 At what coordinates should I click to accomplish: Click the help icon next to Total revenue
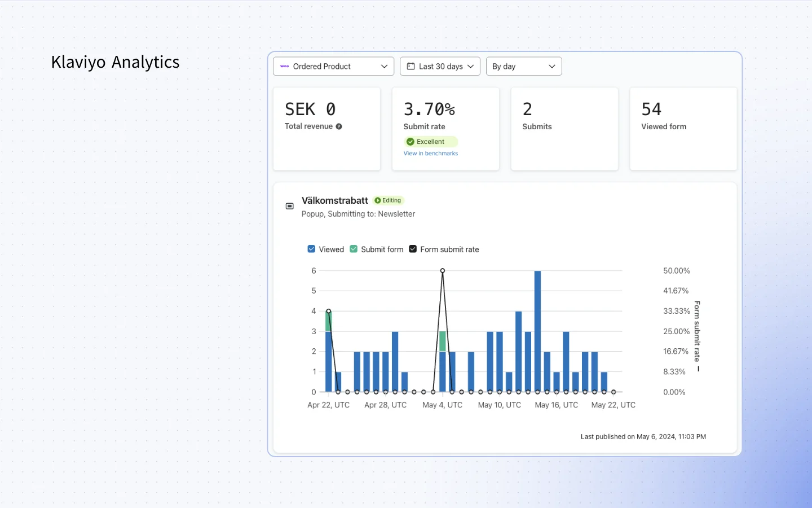[x=339, y=126]
